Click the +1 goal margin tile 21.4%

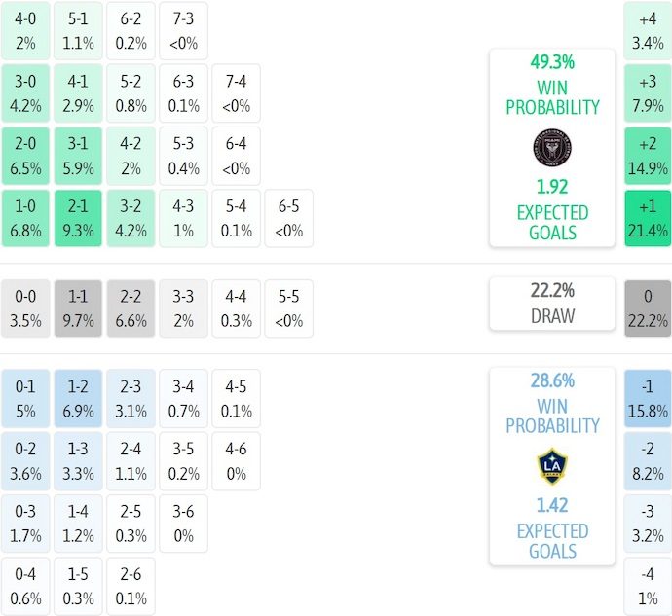pos(648,218)
